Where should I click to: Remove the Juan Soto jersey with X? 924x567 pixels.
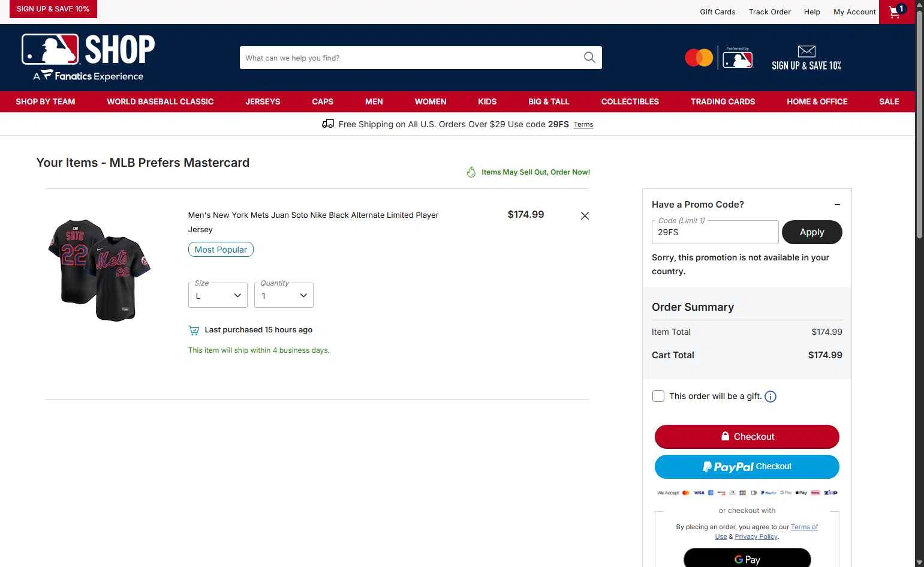click(585, 216)
